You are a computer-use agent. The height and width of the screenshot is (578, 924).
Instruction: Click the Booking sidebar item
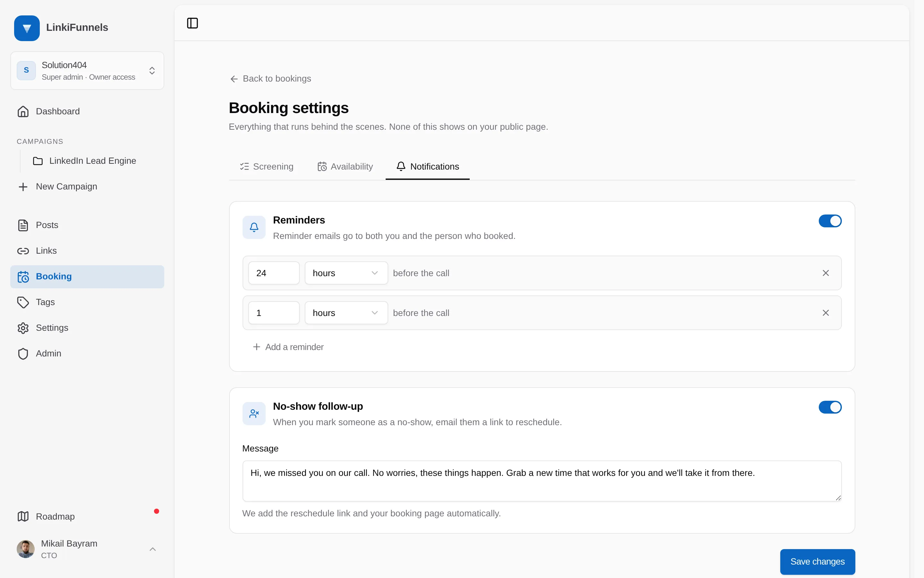(87, 276)
